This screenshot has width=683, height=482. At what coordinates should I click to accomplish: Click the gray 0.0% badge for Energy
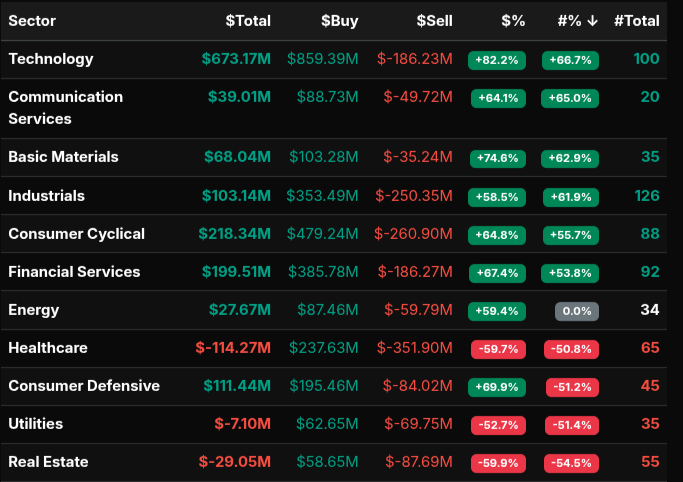click(577, 311)
